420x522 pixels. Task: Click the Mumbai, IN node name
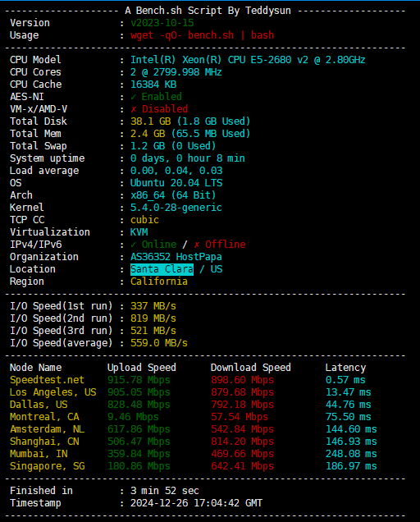39,454
